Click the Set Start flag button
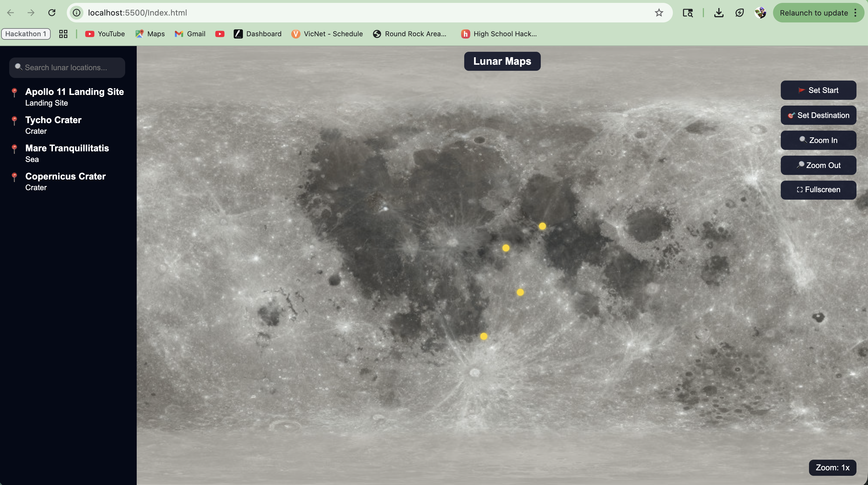The width and height of the screenshot is (868, 485). (x=818, y=90)
